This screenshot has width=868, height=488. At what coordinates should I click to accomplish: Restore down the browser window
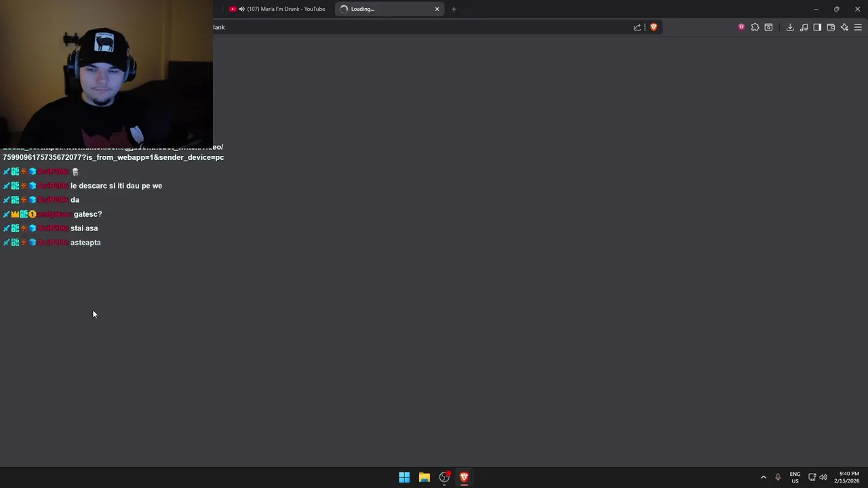[x=837, y=9]
